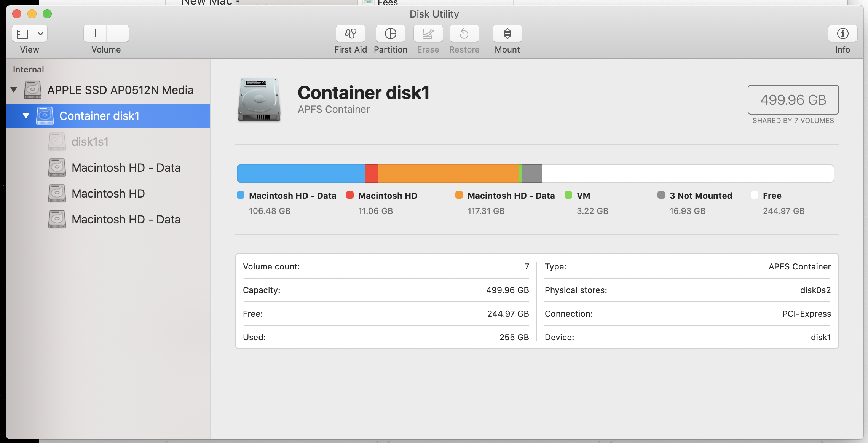Collapse the APPLE SSD AP0512N Media disclosure triangle
The image size is (868, 443).
click(13, 90)
